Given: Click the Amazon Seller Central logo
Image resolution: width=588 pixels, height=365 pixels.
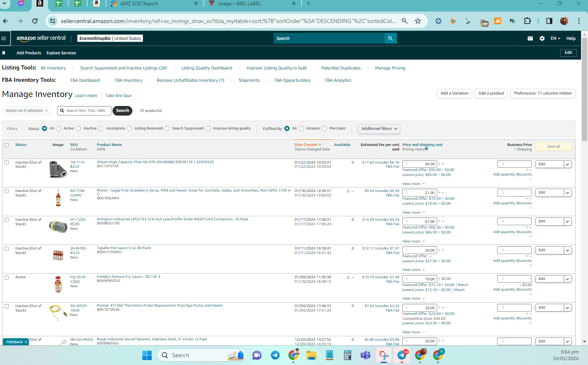Looking at the screenshot, I should point(41,38).
